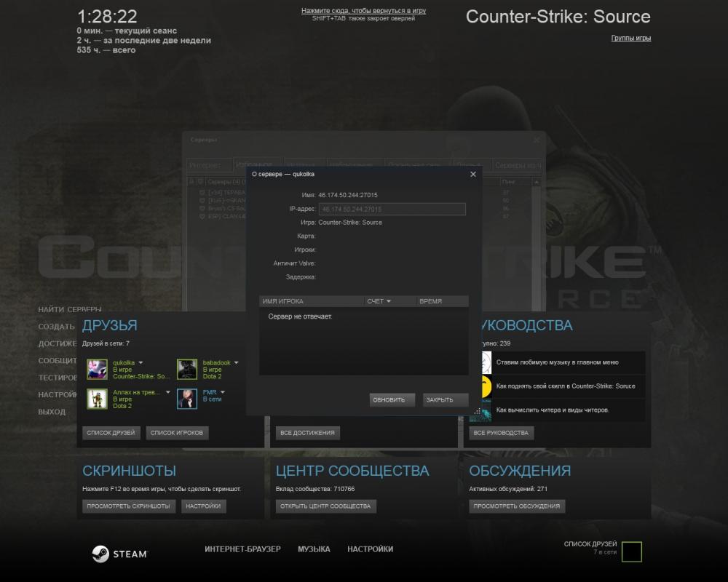
Task: Expand dropdown arrow next to babadook
Action: pos(237,363)
